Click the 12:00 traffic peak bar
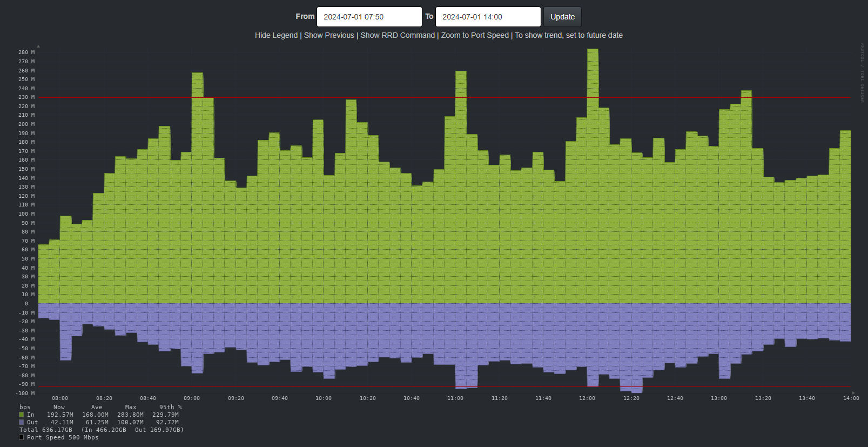The image size is (868, 447). click(x=593, y=176)
